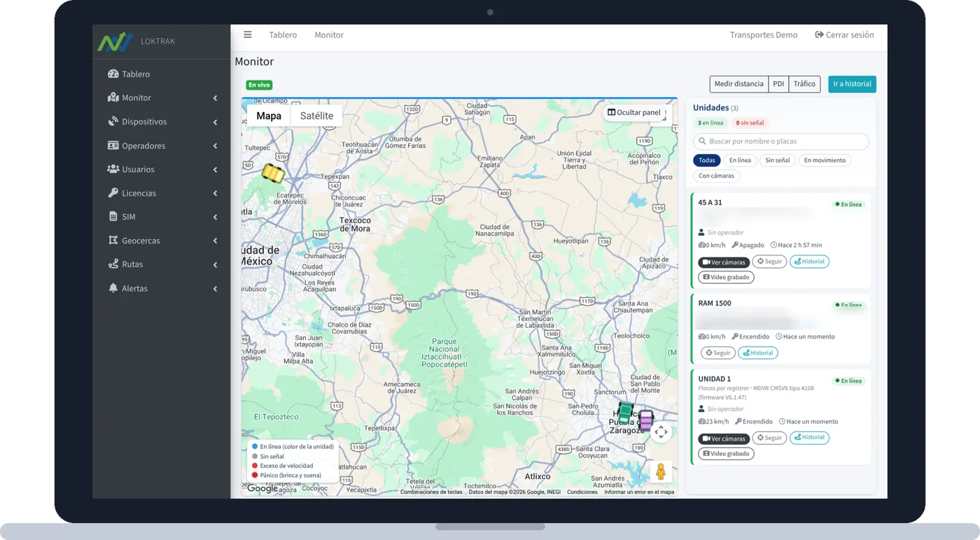Screen dimensions: 980x540
Task: Toggle the PDI button
Action: click(x=778, y=84)
